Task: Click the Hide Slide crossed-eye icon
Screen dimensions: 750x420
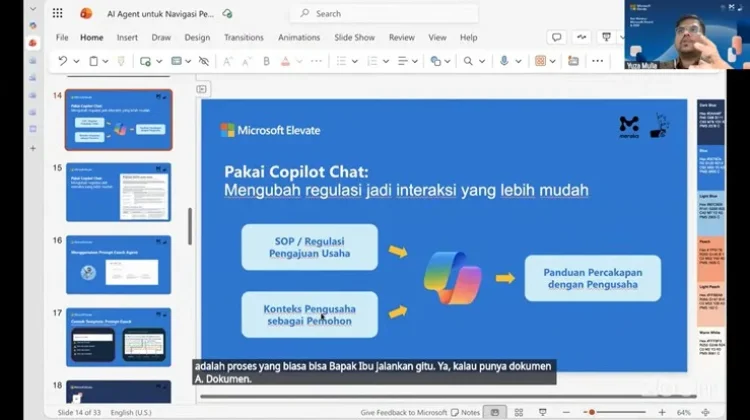Action: tap(204, 61)
